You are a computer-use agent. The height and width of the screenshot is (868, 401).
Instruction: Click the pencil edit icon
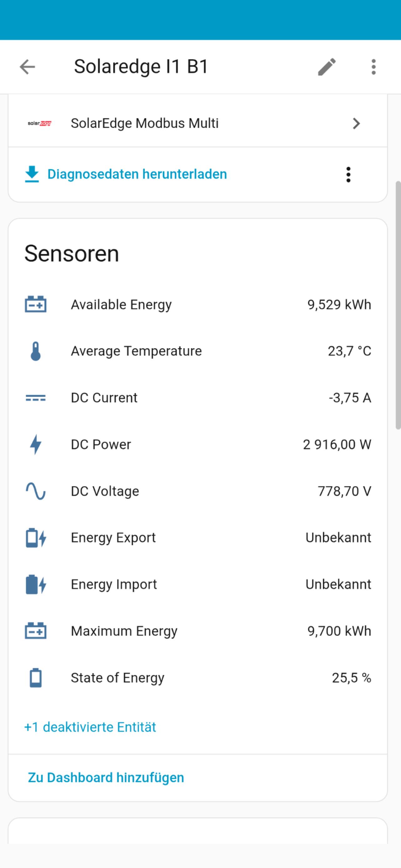[327, 67]
